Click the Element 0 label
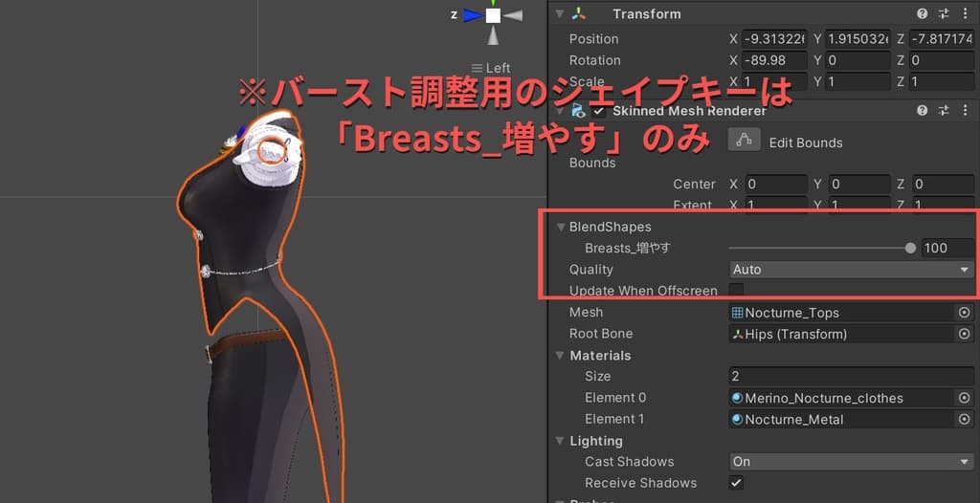The width and height of the screenshot is (980, 503). pyautogui.click(x=615, y=398)
